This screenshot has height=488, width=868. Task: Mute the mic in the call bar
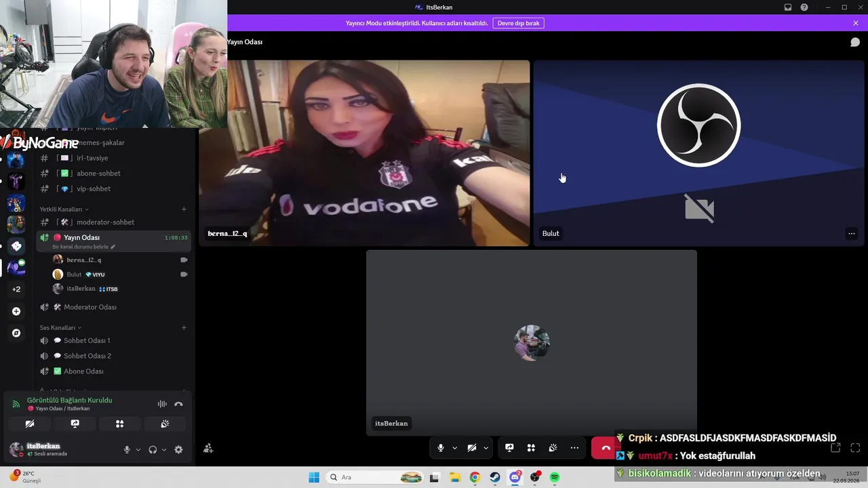click(441, 447)
